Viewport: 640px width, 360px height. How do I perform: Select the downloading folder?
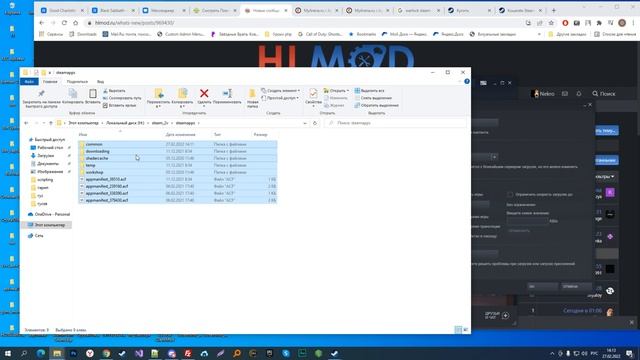(178, 151)
